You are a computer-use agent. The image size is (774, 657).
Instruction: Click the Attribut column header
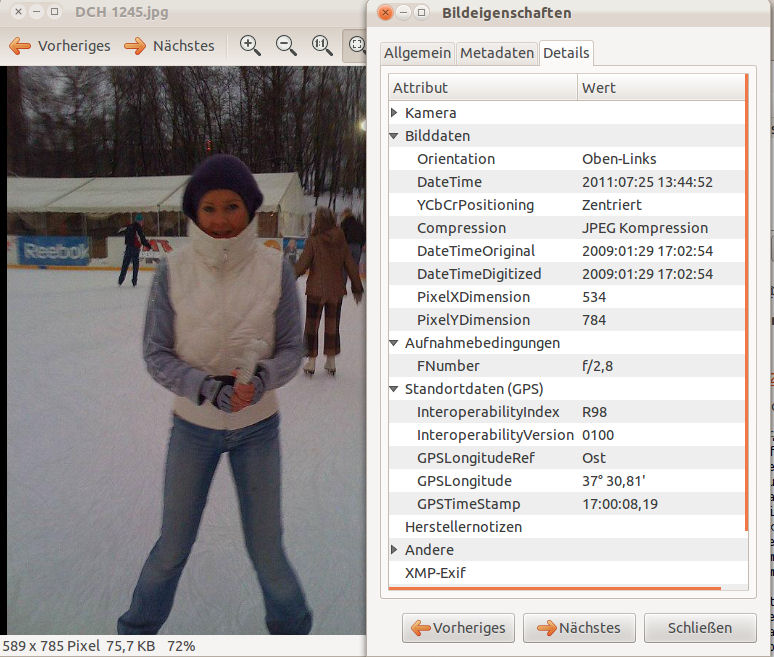pyautogui.click(x=483, y=88)
